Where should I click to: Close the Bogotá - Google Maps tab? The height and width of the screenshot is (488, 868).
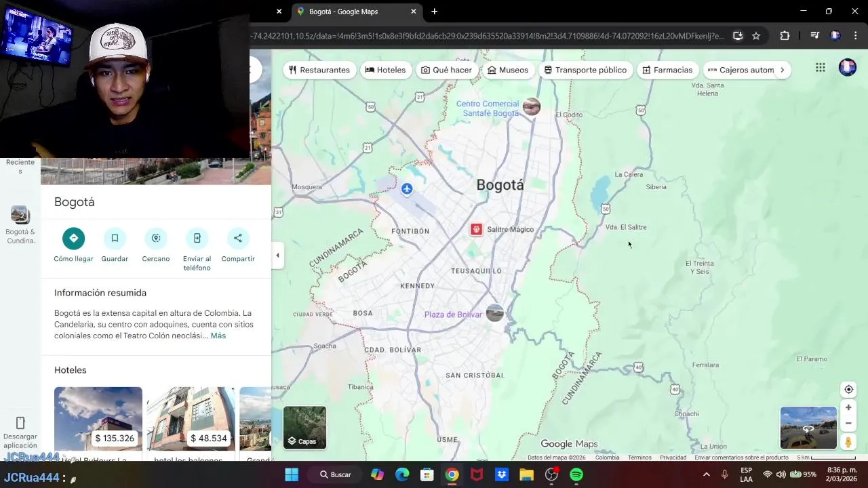pyautogui.click(x=414, y=12)
